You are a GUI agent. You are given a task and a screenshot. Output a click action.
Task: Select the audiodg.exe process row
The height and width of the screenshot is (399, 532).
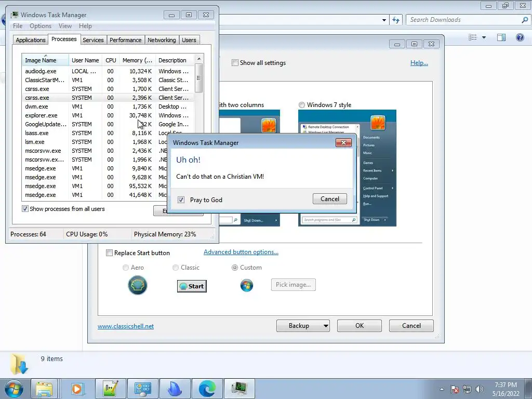(x=108, y=71)
